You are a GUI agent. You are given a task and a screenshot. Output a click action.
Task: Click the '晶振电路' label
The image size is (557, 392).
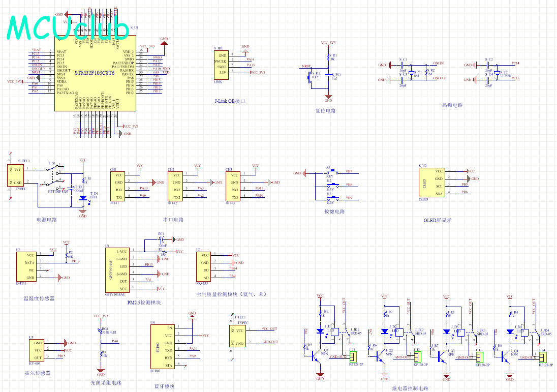pos(452,105)
